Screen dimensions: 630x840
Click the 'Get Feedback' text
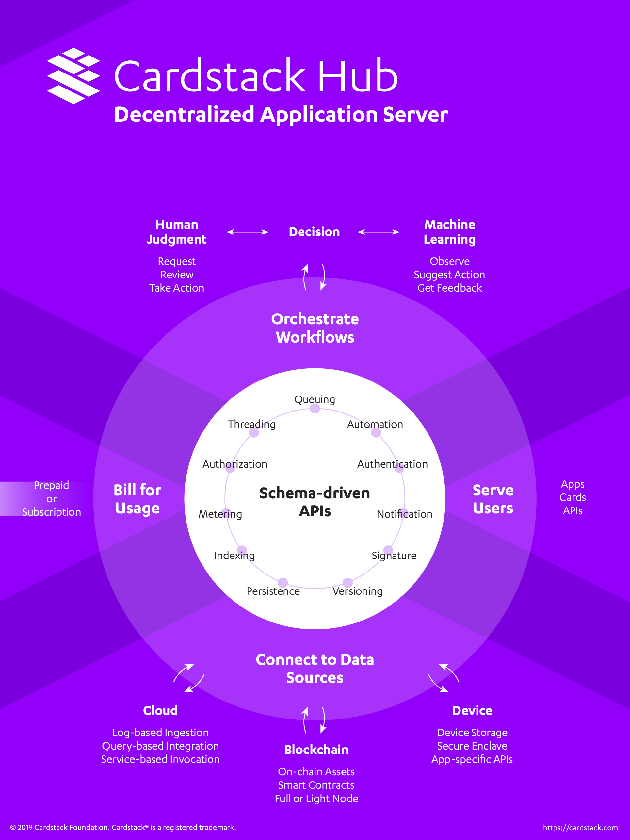[450, 288]
